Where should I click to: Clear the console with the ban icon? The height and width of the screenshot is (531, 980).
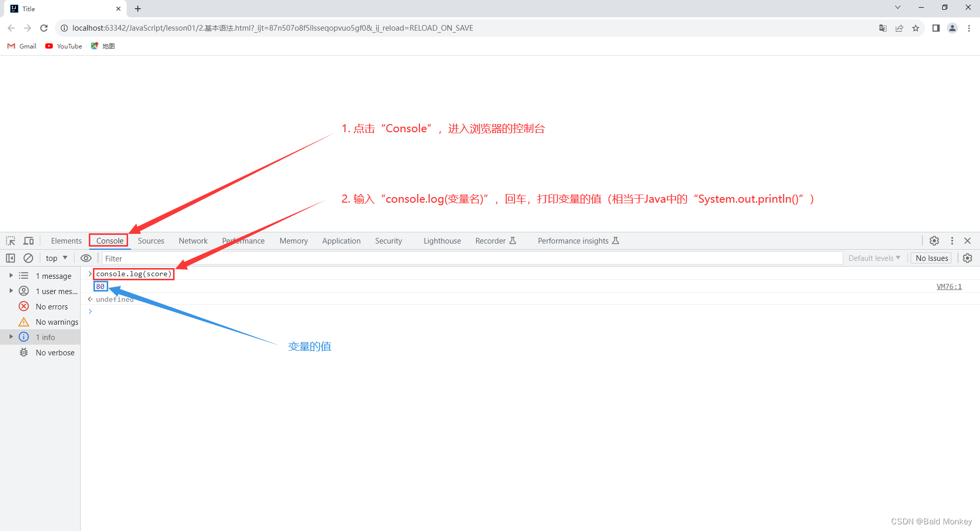(x=29, y=258)
